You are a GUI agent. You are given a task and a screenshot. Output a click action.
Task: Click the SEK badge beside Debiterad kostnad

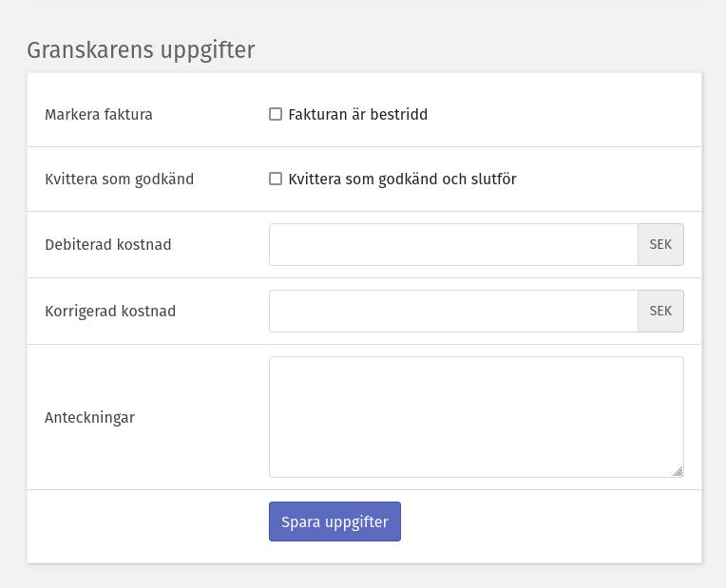660,244
